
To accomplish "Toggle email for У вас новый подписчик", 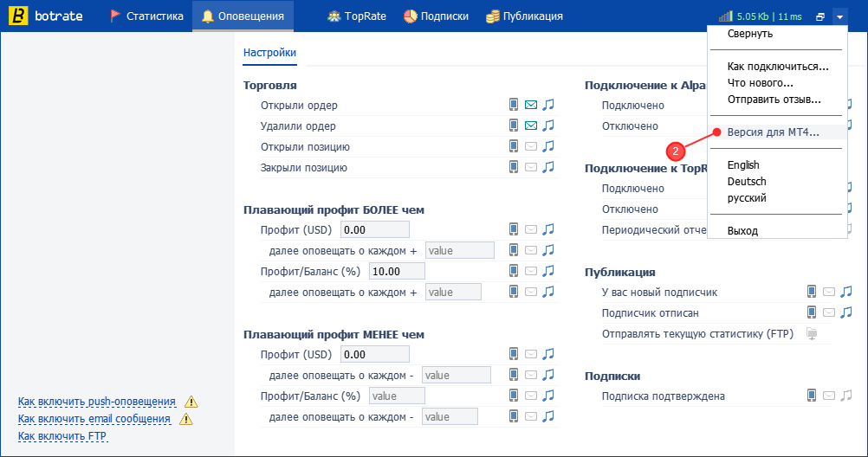I will coord(829,292).
